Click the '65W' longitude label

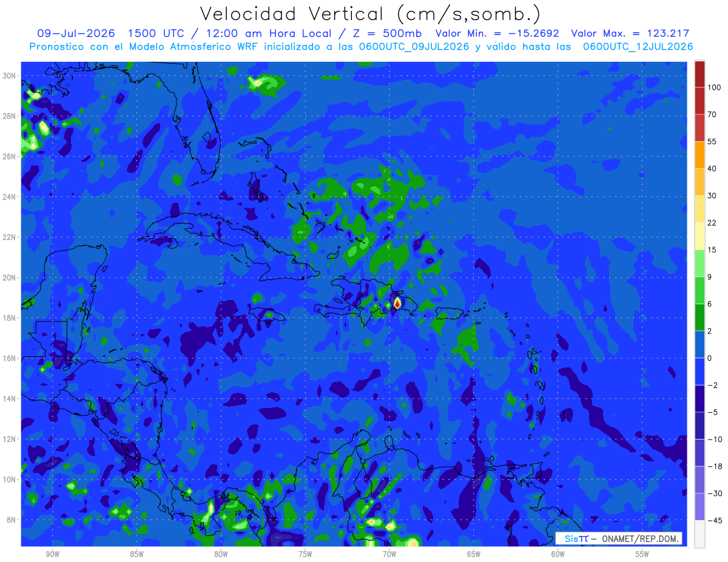click(x=474, y=554)
